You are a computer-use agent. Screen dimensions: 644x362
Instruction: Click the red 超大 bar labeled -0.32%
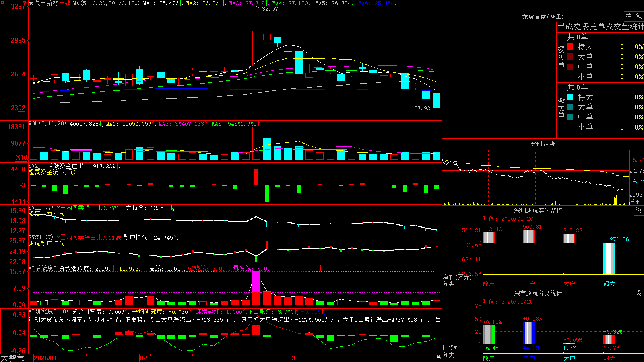(609, 339)
